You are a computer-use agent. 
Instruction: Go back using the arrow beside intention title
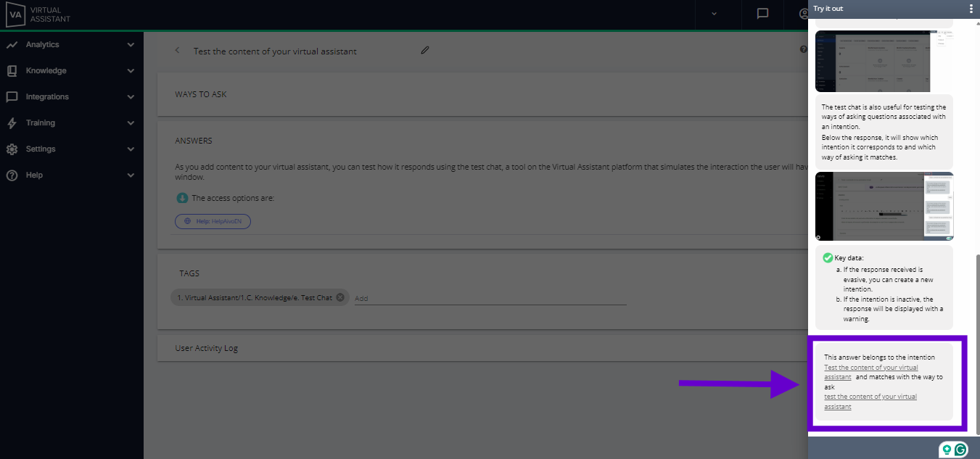[x=177, y=50]
